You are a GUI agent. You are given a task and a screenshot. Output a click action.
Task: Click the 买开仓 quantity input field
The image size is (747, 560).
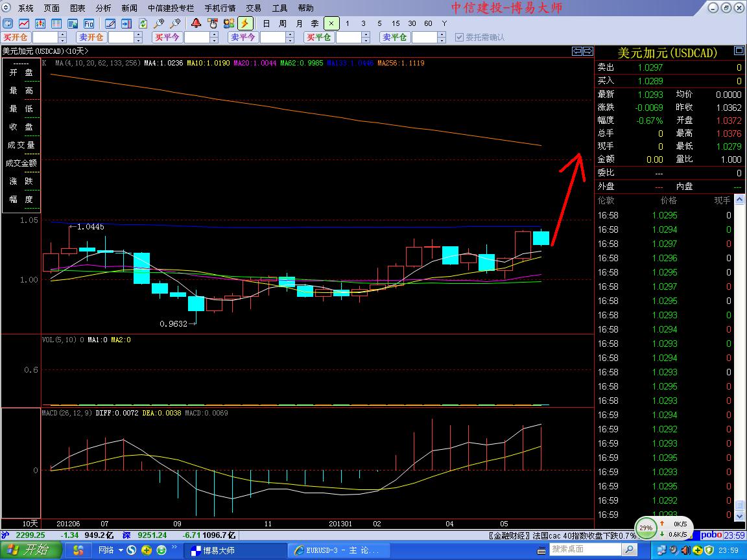[45, 37]
